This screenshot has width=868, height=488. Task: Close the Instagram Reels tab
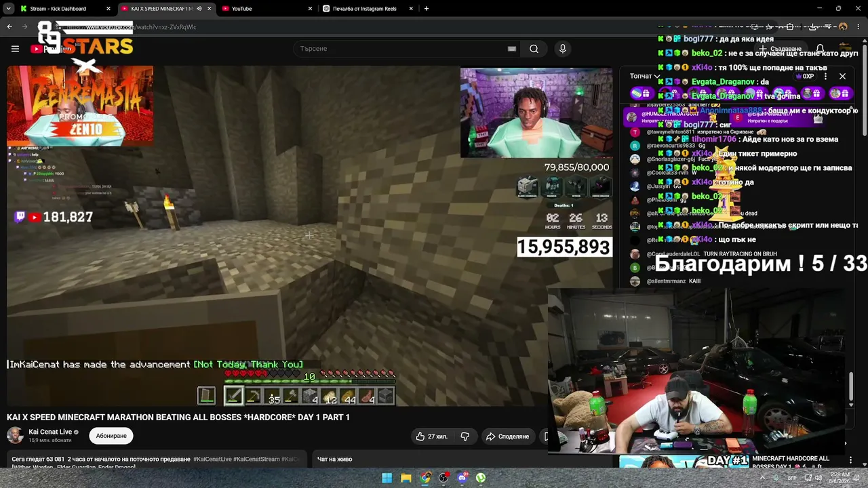point(411,9)
